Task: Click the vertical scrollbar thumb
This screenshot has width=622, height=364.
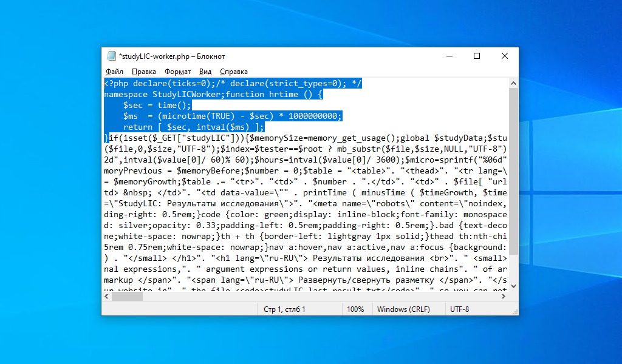Action: click(x=513, y=171)
